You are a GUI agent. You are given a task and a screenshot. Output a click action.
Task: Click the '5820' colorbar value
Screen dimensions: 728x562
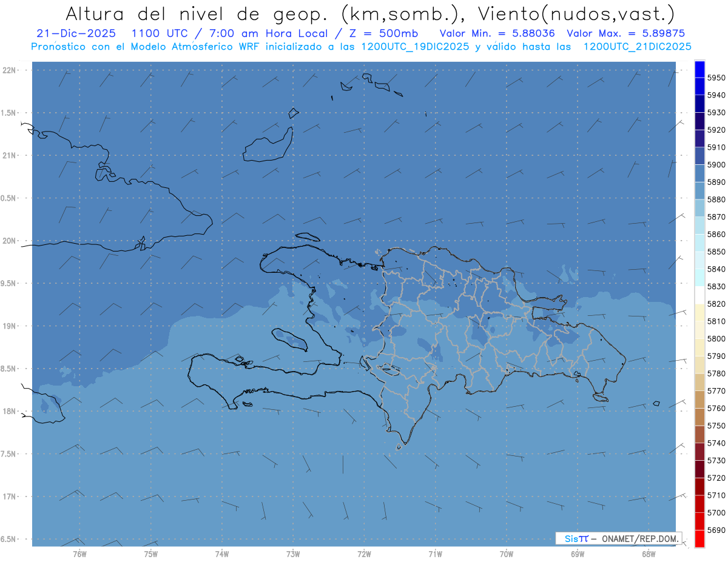click(x=716, y=304)
